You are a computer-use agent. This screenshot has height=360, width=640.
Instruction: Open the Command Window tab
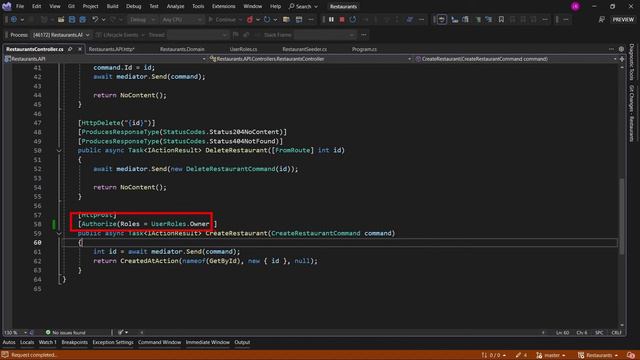[x=159, y=342]
